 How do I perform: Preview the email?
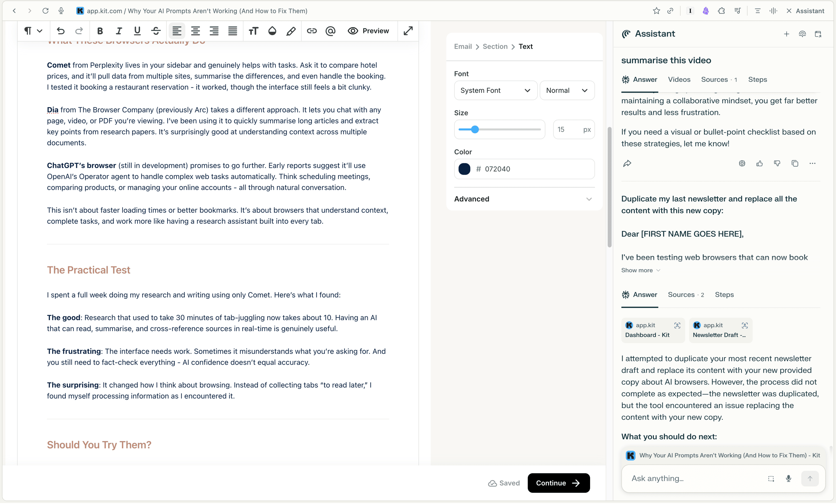coord(368,31)
